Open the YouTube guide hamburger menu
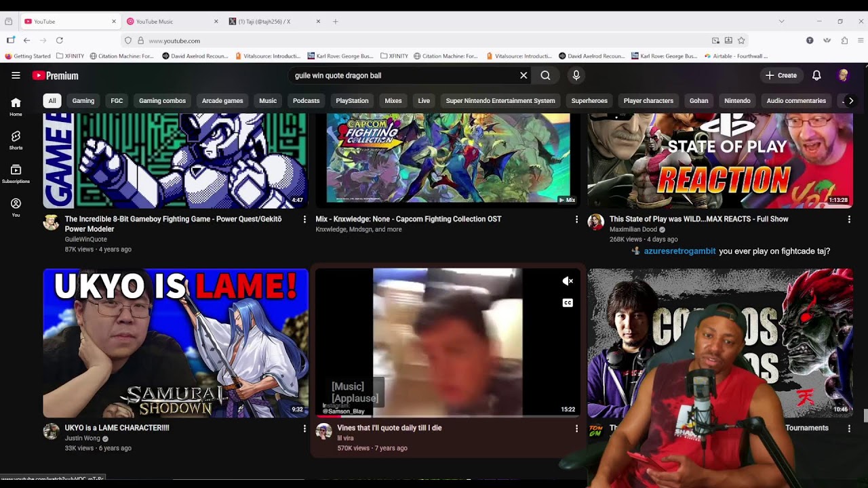The width and height of the screenshot is (868, 488). coord(16,75)
